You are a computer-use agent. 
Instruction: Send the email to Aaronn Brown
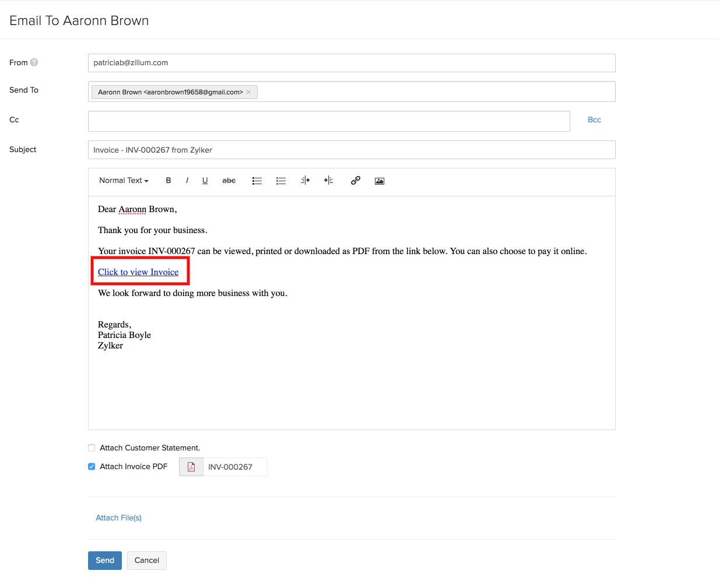(104, 560)
